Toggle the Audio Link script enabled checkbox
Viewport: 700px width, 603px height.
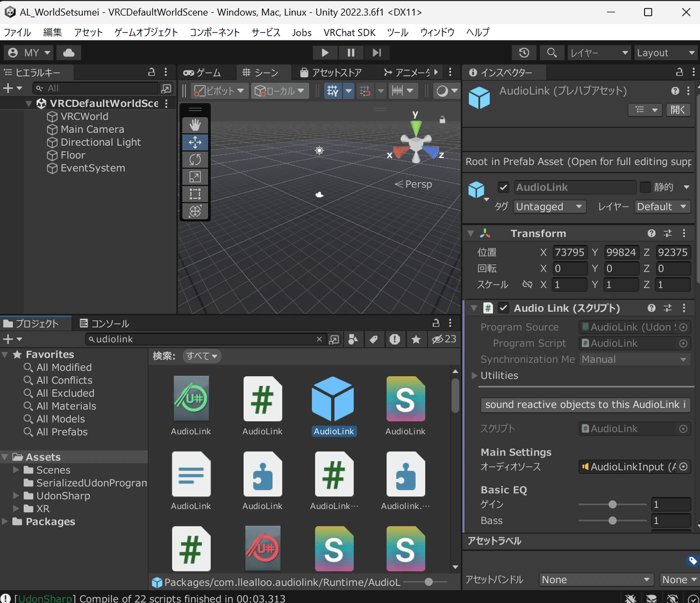click(x=503, y=308)
